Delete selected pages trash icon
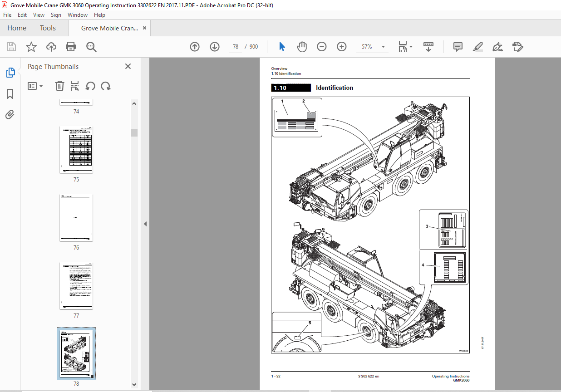This screenshot has width=561, height=392. coord(59,86)
